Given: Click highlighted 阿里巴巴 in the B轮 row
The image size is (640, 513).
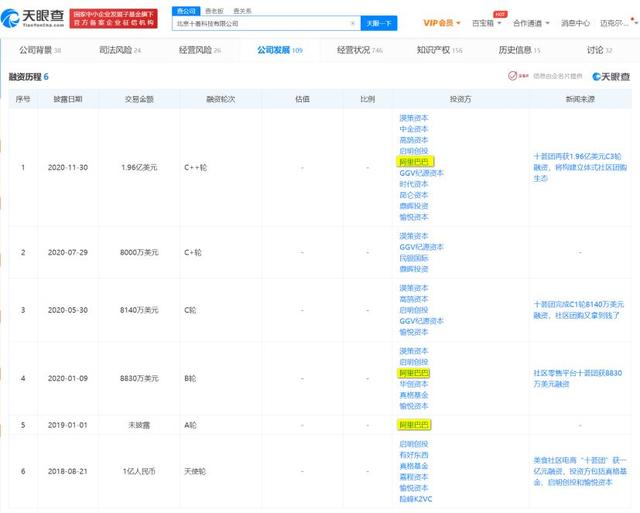Looking at the screenshot, I should (414, 373).
